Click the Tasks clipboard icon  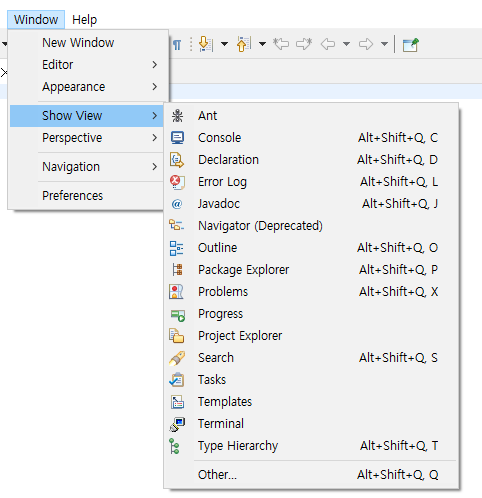[176, 380]
